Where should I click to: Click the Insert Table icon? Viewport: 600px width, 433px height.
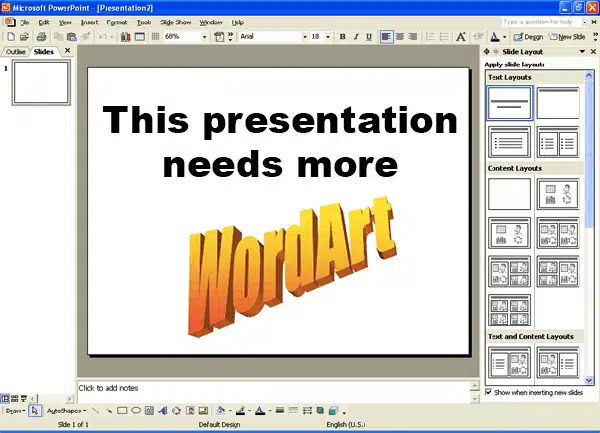point(140,37)
